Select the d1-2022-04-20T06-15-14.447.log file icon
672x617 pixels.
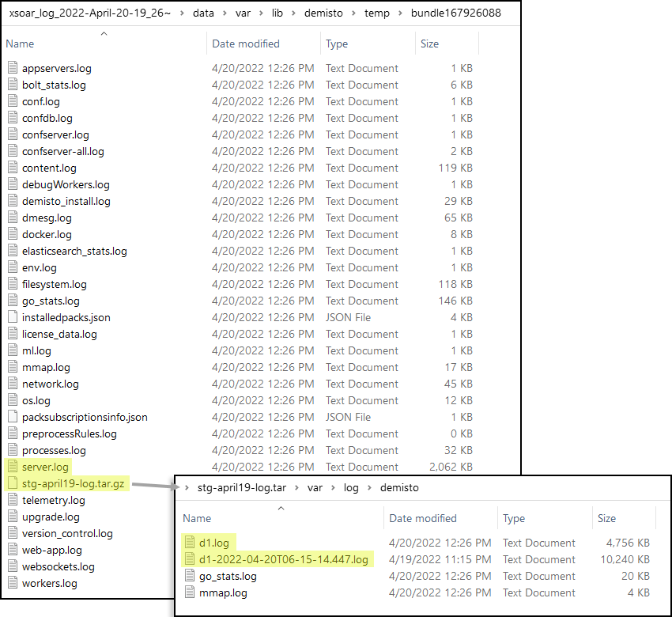pos(190,559)
